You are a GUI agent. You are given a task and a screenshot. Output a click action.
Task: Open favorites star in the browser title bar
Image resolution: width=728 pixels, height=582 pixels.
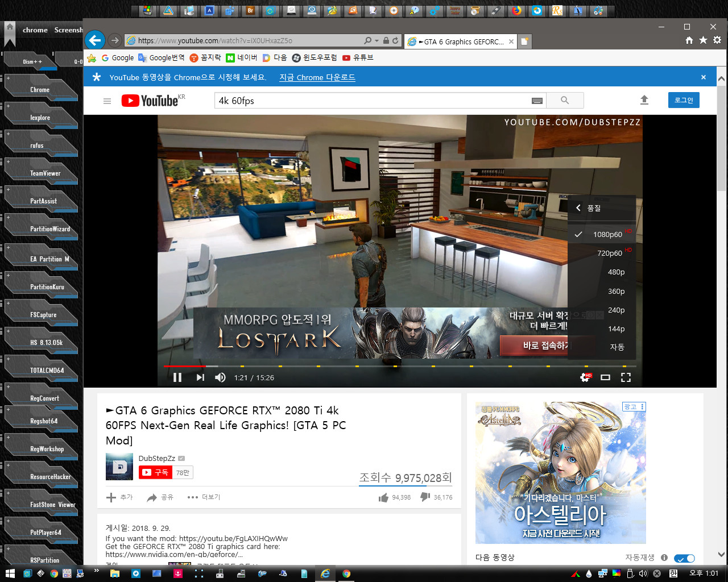[x=703, y=40]
